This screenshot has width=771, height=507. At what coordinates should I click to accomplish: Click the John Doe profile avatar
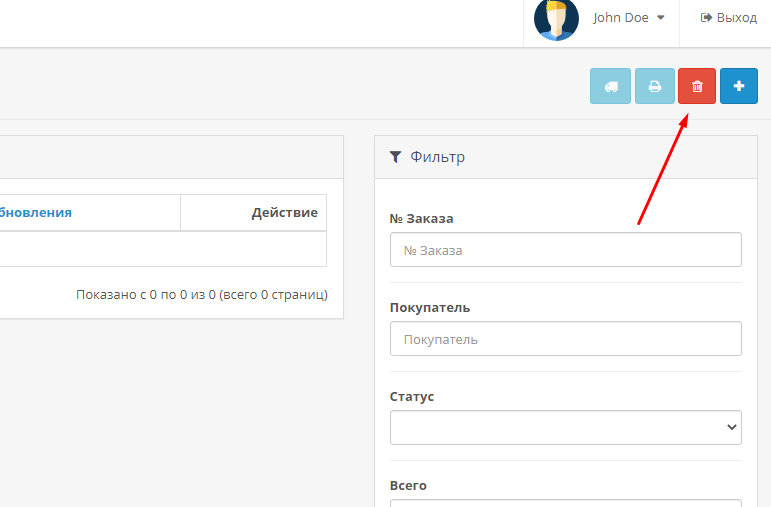pos(556,19)
